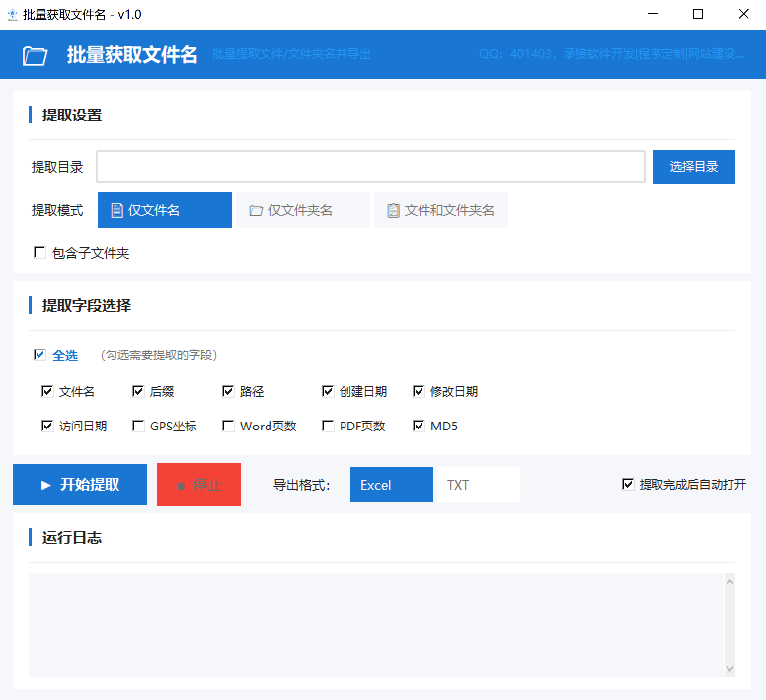766x700 pixels.
Task: Uncheck the 修改日期 field checkbox
Action: [x=419, y=391]
